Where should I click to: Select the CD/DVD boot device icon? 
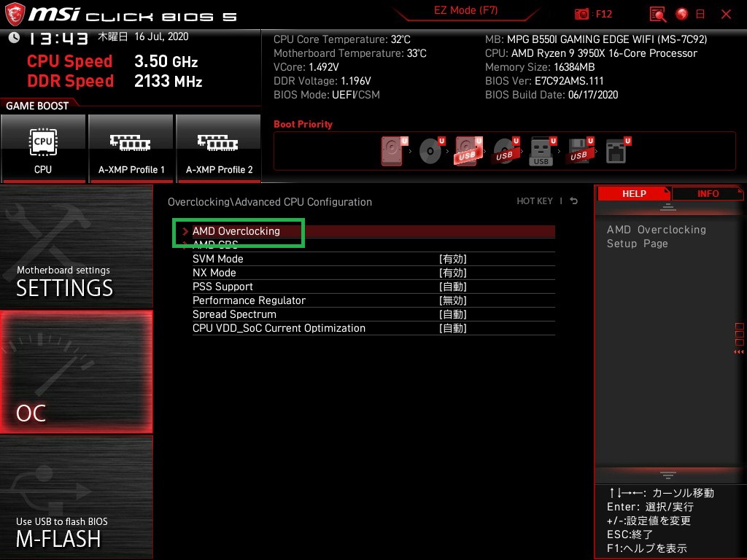[431, 150]
